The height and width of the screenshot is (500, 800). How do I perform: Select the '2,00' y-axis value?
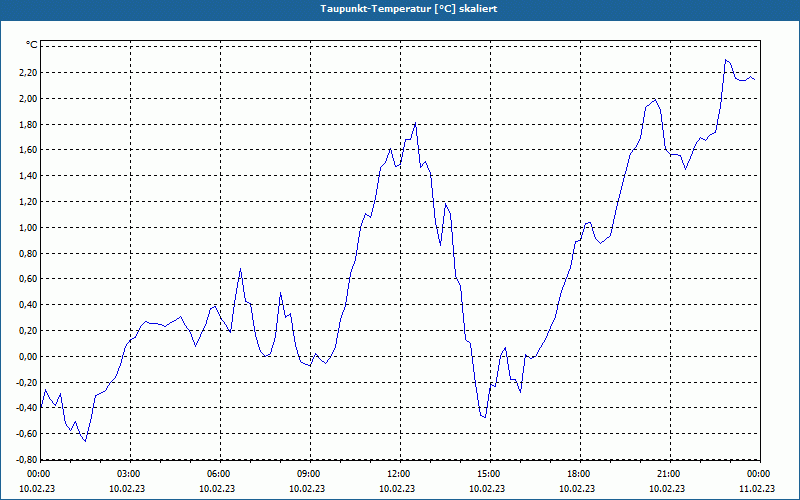30,98
